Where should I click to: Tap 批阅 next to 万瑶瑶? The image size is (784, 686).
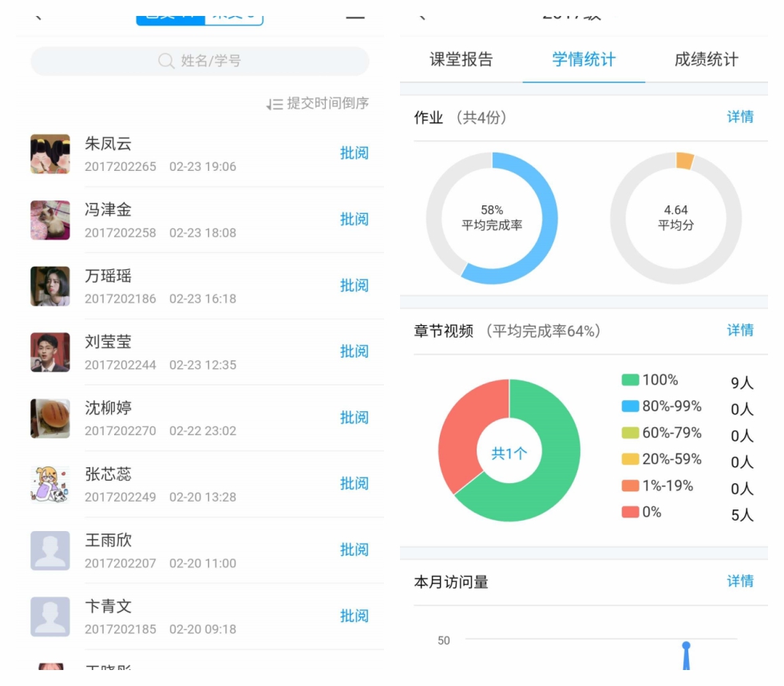click(354, 286)
